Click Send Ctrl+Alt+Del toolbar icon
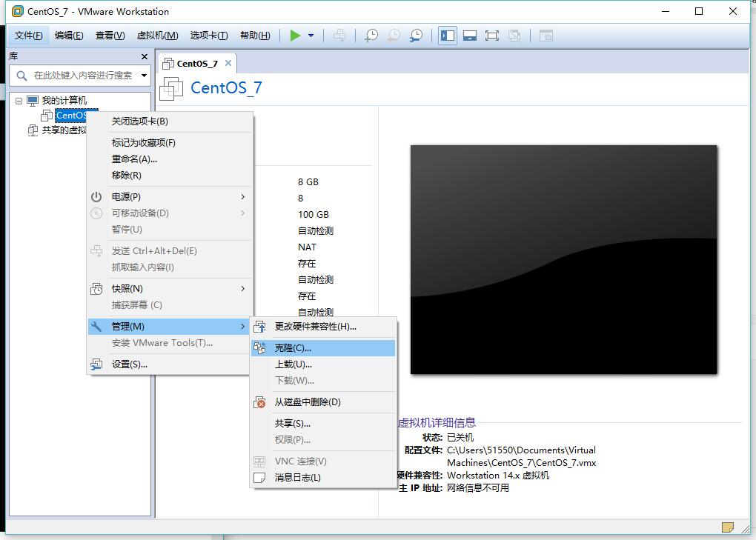 [x=339, y=35]
